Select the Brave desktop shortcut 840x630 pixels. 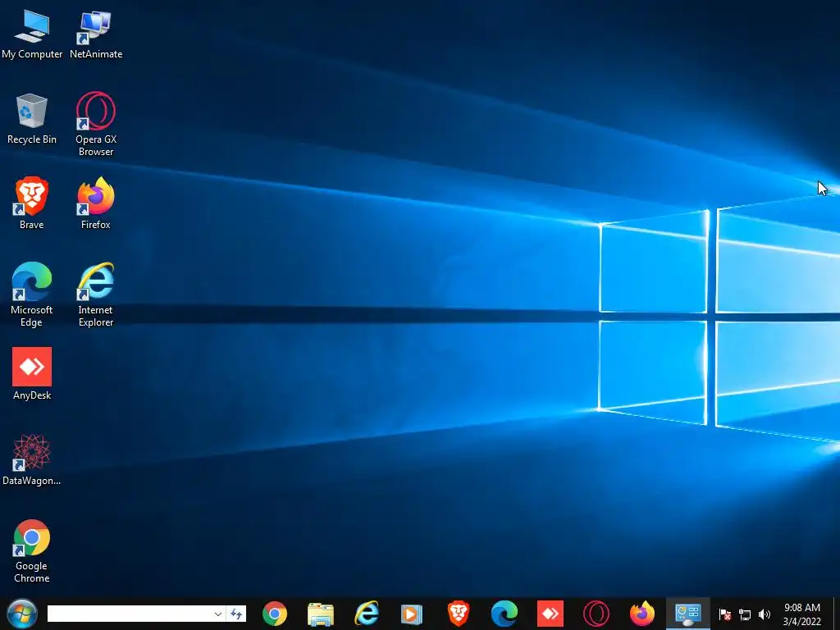[x=32, y=203]
